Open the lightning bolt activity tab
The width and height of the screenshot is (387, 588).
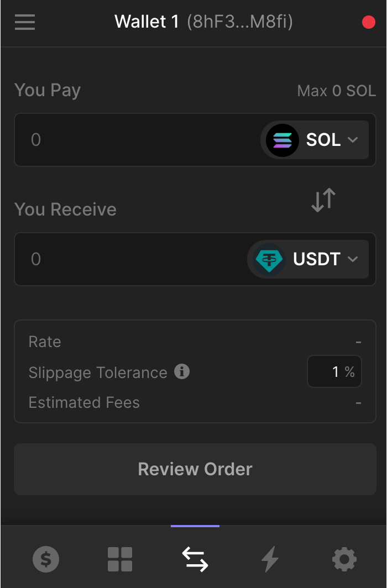point(270,559)
